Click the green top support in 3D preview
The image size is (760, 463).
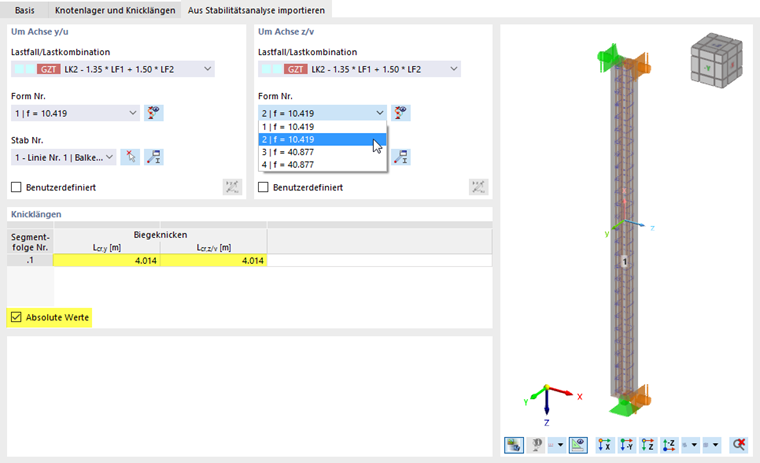609,56
